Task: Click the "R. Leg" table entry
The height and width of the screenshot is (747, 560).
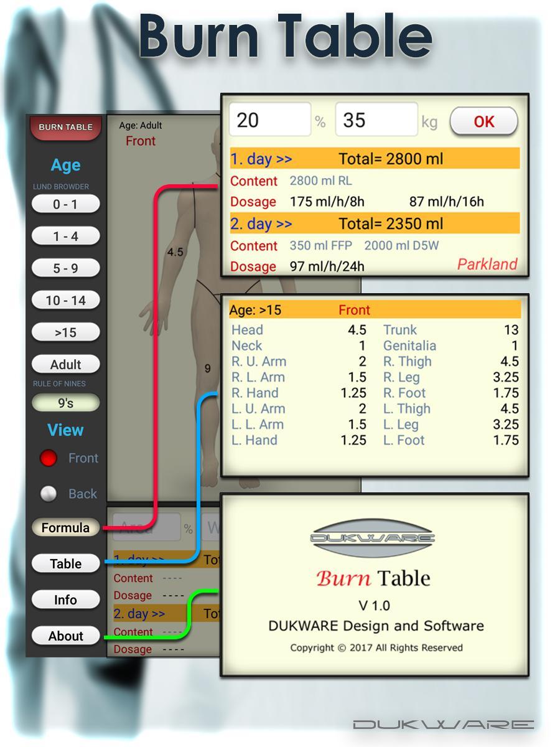Action: click(451, 377)
